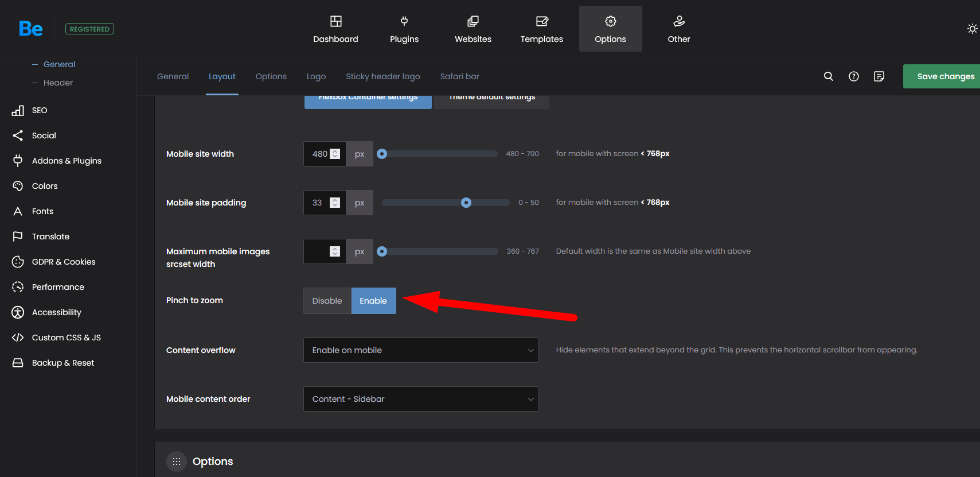980x477 pixels.
Task: Click the Be logo
Action: pos(30,29)
